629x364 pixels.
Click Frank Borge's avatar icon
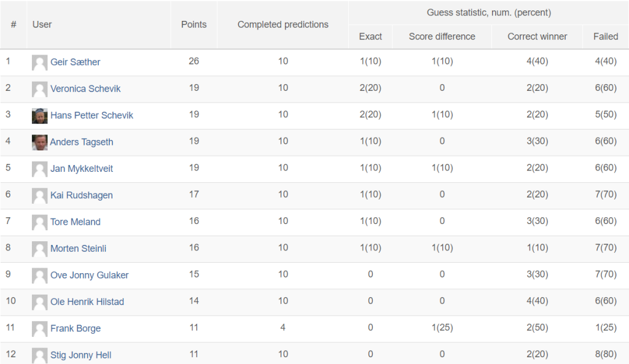[40, 329]
